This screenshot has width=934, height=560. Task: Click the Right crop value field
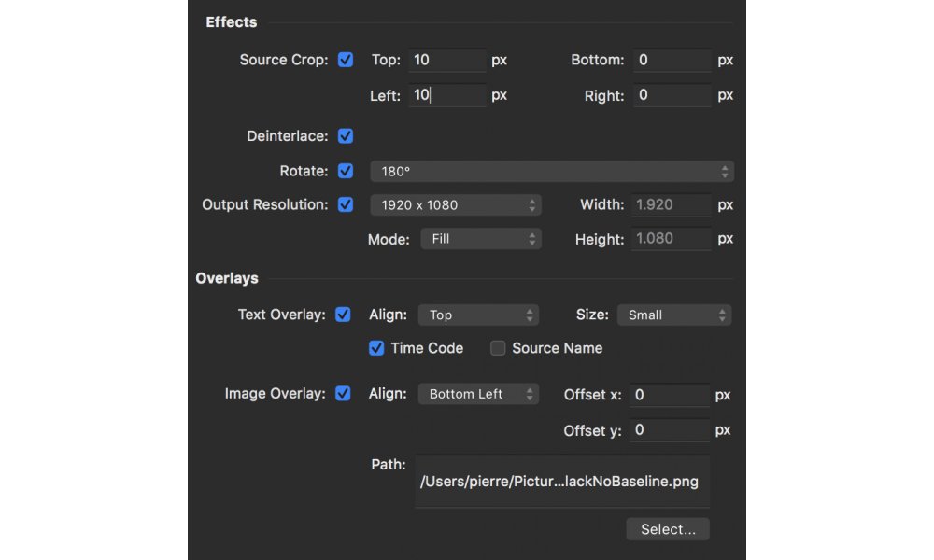tap(672, 94)
